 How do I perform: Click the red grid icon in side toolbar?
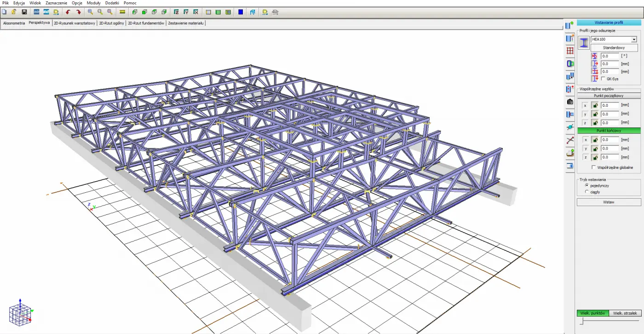(x=570, y=51)
